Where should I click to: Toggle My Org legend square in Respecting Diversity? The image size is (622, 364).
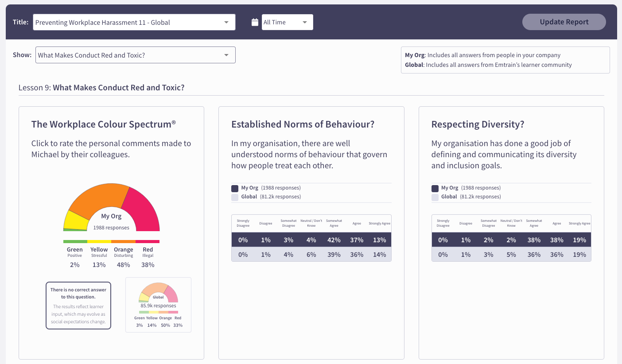[435, 188]
